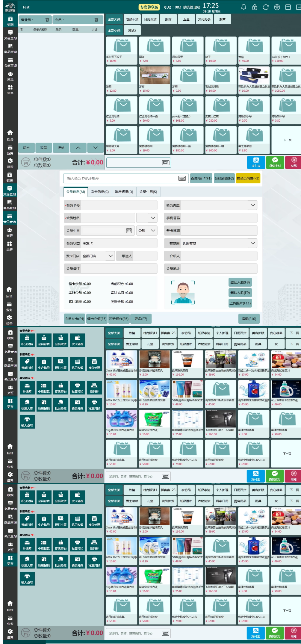Click the 退货 return button
This screenshot has height=644, width=301.
(x=44, y=148)
